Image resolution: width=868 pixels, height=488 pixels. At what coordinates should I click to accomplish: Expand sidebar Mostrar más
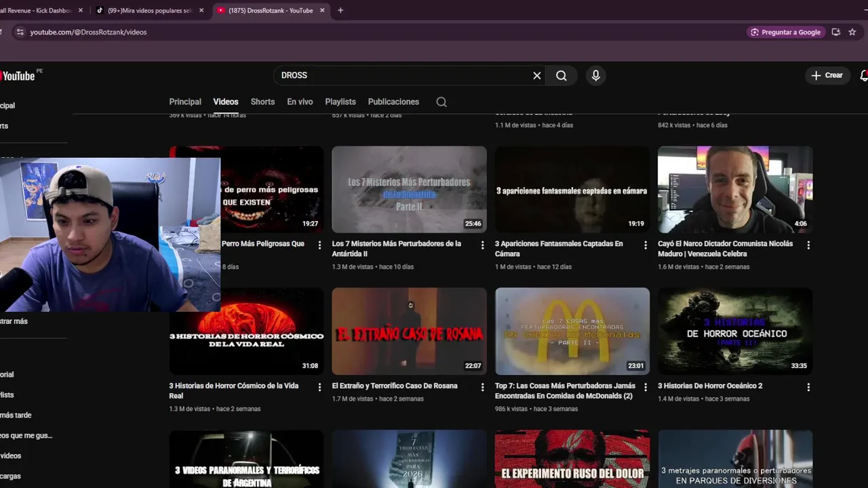click(x=14, y=321)
